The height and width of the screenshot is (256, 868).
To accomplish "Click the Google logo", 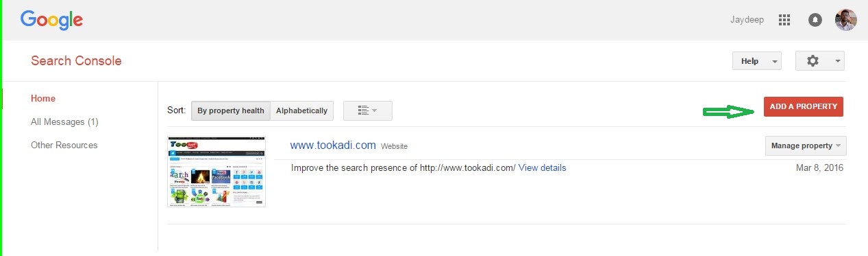I will pyautogui.click(x=51, y=20).
